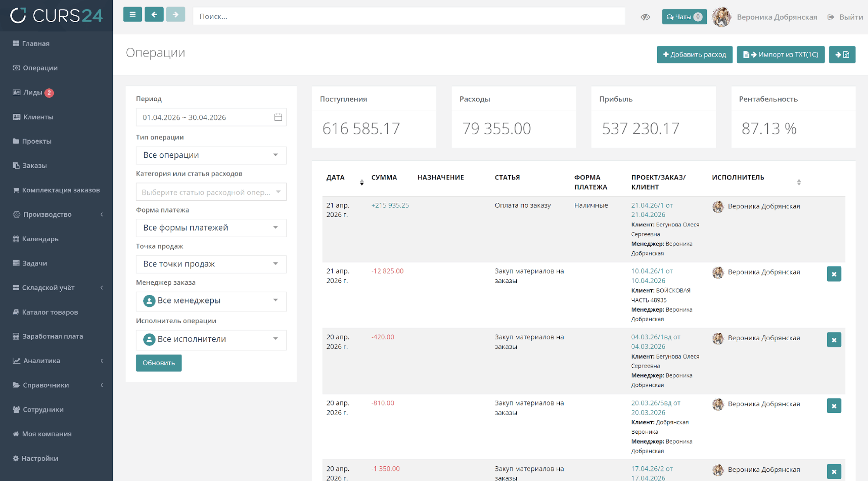This screenshot has height=481, width=868.
Task: Toggle the crossed-eye visibility icon
Action: [x=645, y=17]
